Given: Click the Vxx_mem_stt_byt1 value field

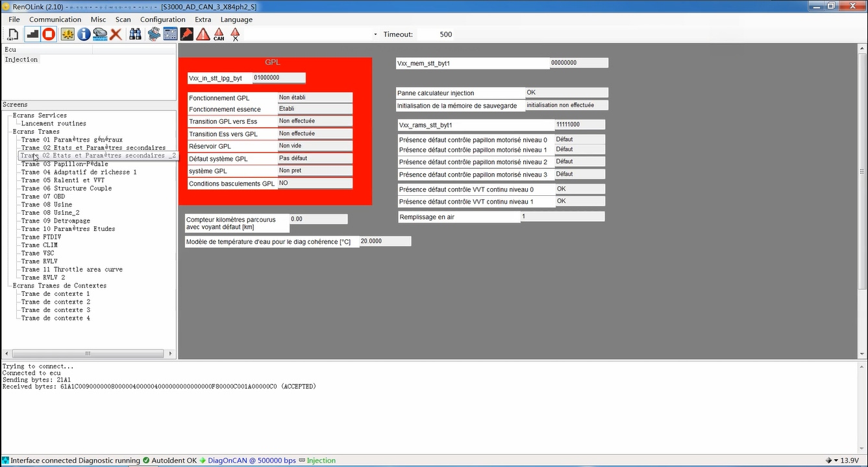Looking at the screenshot, I should (x=579, y=63).
